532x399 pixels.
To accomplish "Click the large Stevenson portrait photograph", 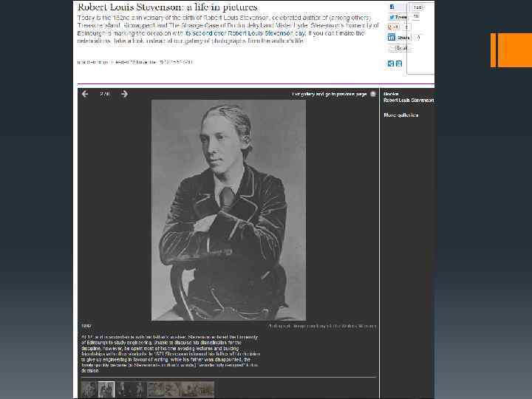I will tap(228, 210).
